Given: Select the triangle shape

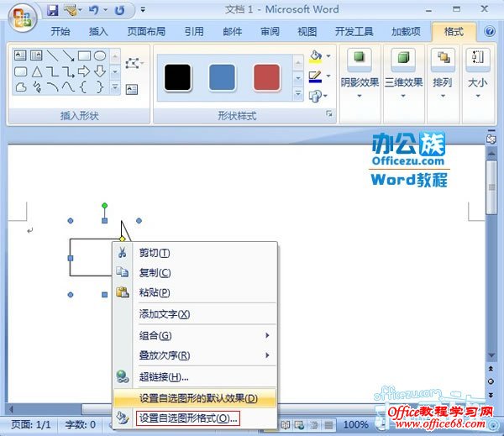Looking at the screenshot, I should click(37, 71).
